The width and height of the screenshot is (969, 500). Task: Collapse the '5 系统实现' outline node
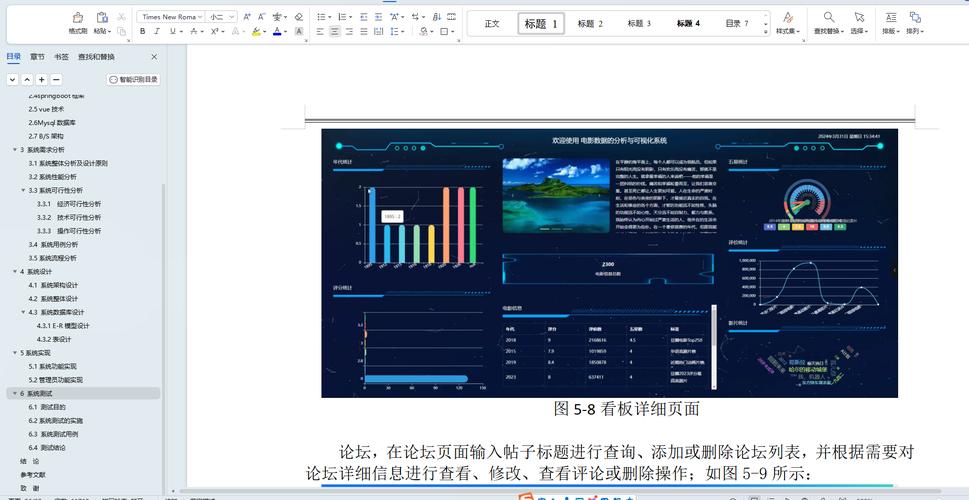pos(15,353)
